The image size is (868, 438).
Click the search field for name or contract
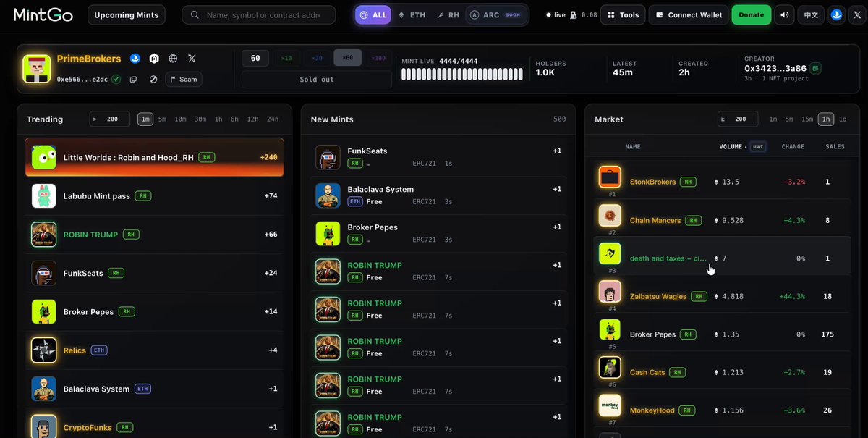pos(259,14)
